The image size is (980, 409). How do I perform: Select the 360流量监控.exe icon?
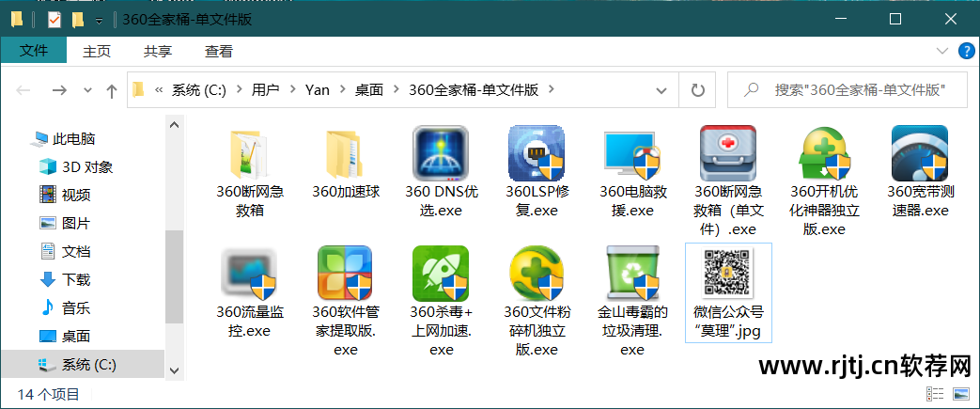[249, 274]
